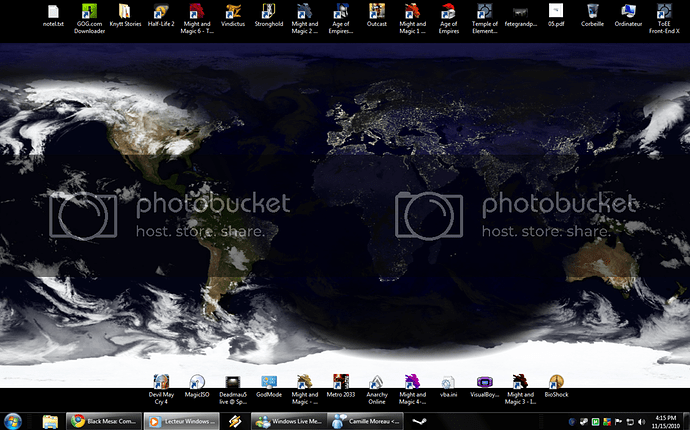Launch the GOG.com Downloader shortcut
This screenshot has width=690, height=430.
tap(89, 12)
